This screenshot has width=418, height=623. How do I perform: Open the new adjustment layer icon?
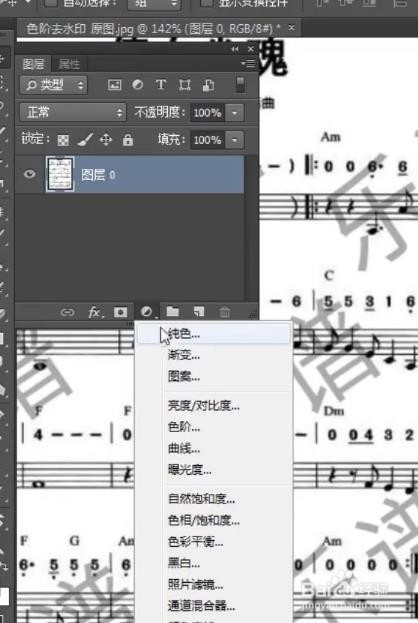[x=146, y=312]
